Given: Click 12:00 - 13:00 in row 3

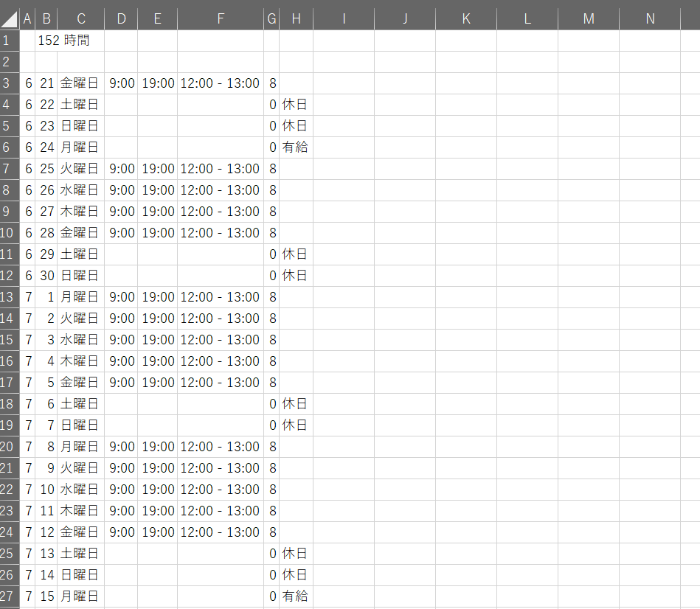Looking at the screenshot, I should tap(220, 83).
